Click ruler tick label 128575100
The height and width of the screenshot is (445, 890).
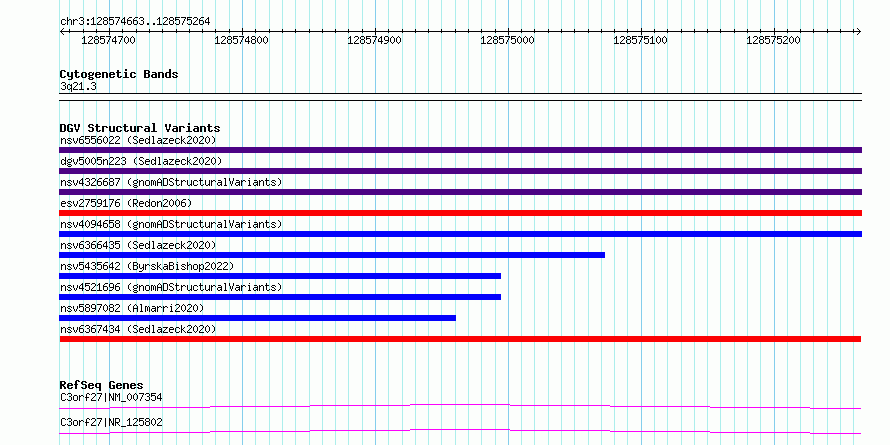[x=641, y=40]
